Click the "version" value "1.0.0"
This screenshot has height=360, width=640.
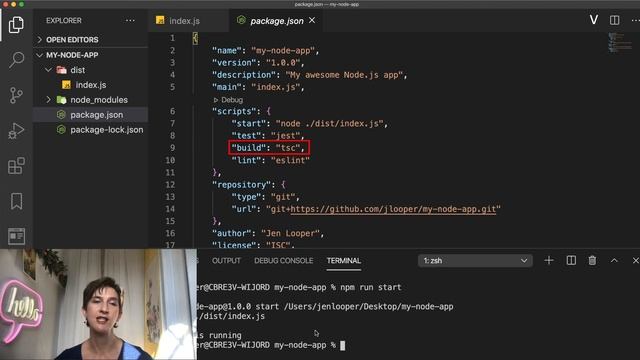click(x=283, y=63)
